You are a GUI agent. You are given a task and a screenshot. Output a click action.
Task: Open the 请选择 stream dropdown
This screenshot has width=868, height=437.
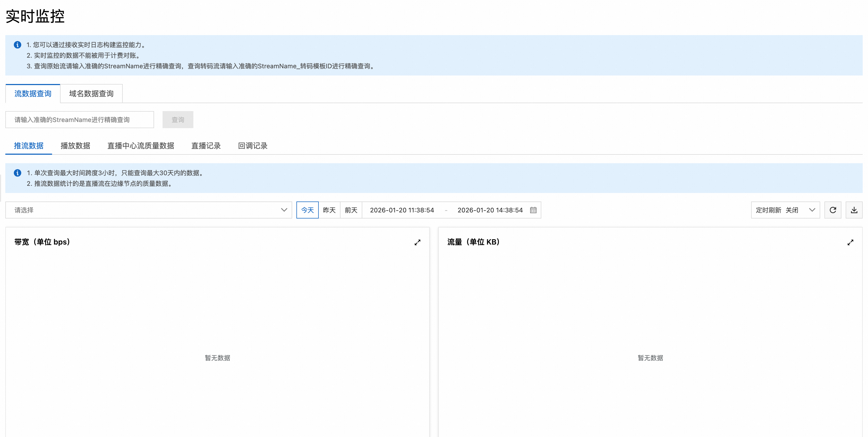tap(148, 210)
